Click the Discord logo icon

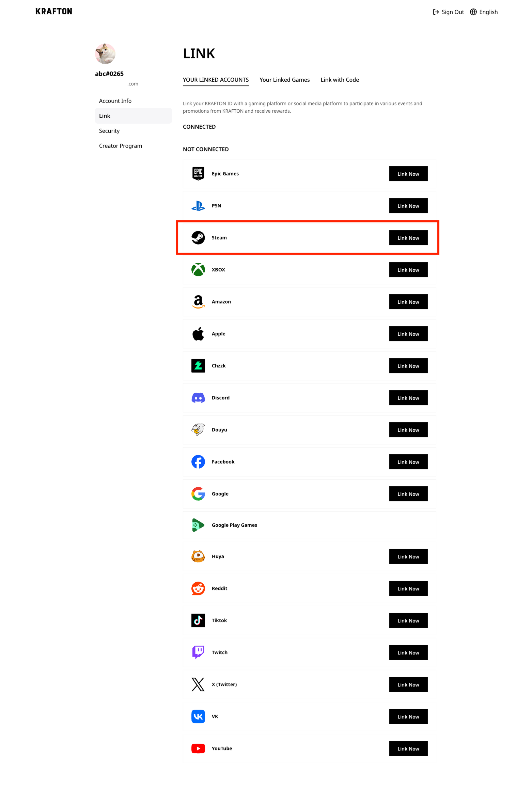[x=198, y=398]
